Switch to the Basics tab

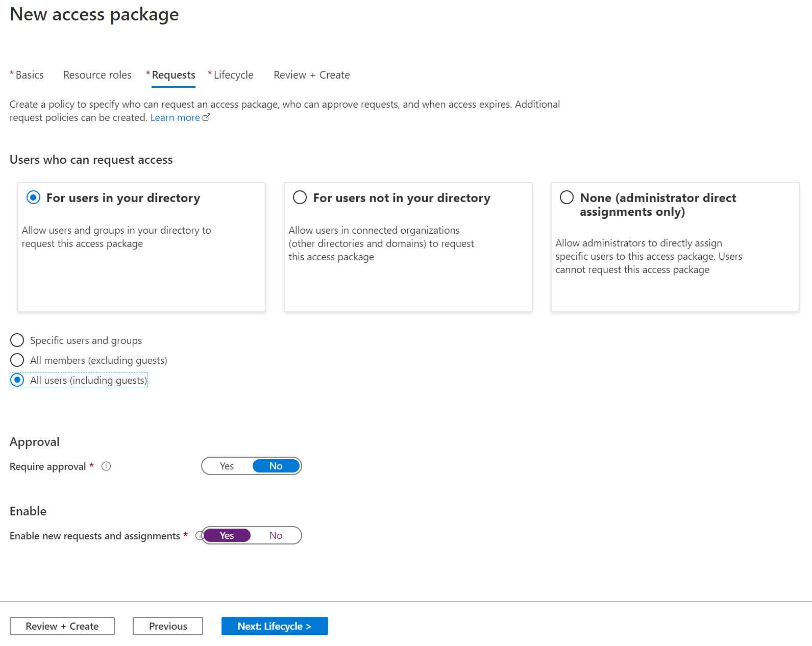point(29,74)
